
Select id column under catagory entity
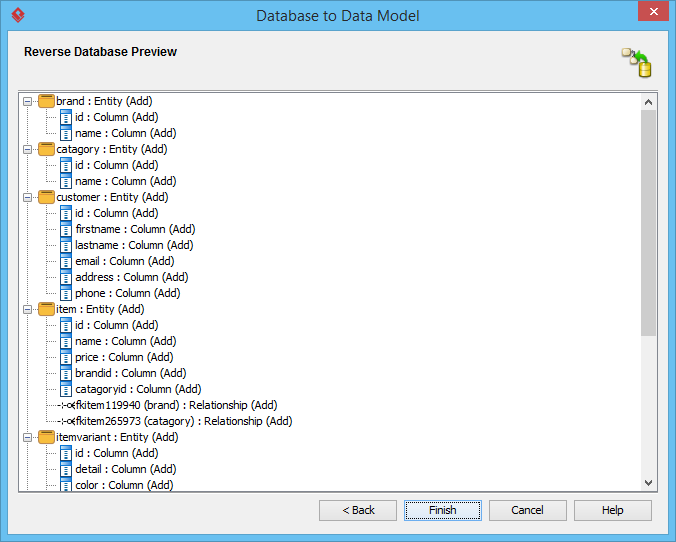116,165
